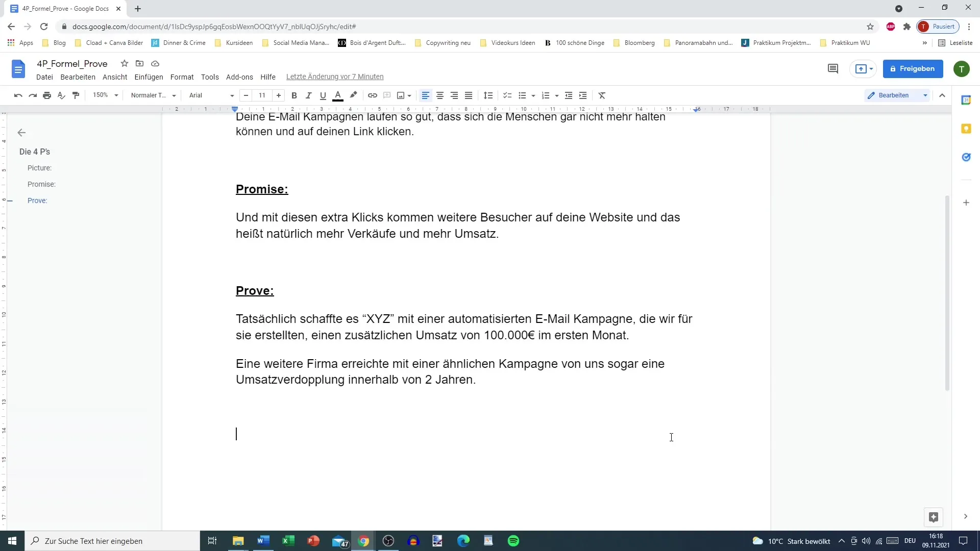This screenshot has height=551, width=980.
Task: Open Docs home via blue document logo
Action: pos(18,69)
